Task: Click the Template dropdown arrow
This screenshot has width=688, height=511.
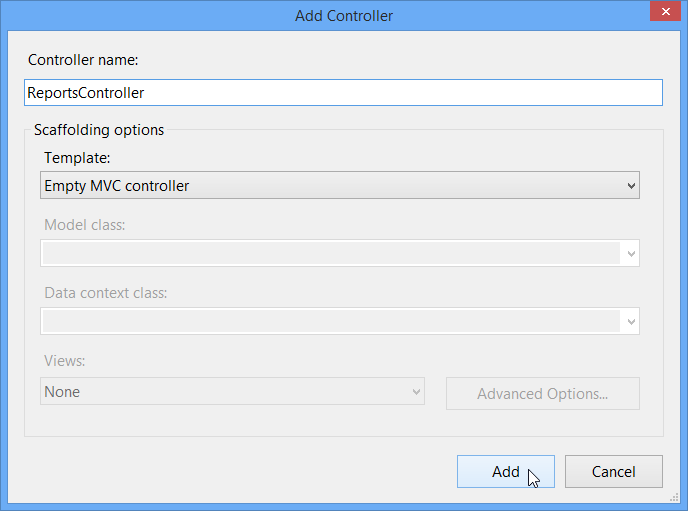Action: click(631, 185)
